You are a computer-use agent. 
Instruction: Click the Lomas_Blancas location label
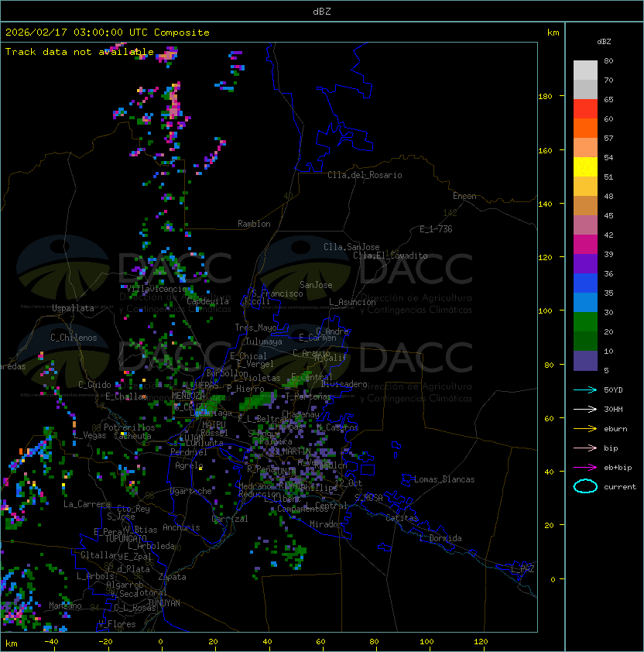(444, 479)
